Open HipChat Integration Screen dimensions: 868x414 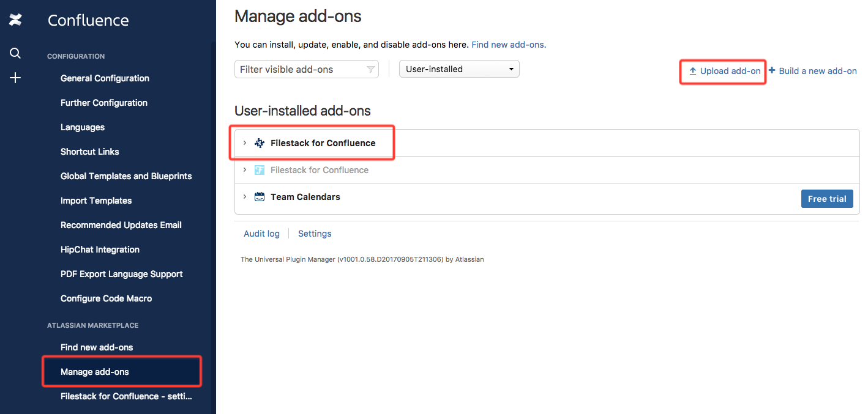100,250
